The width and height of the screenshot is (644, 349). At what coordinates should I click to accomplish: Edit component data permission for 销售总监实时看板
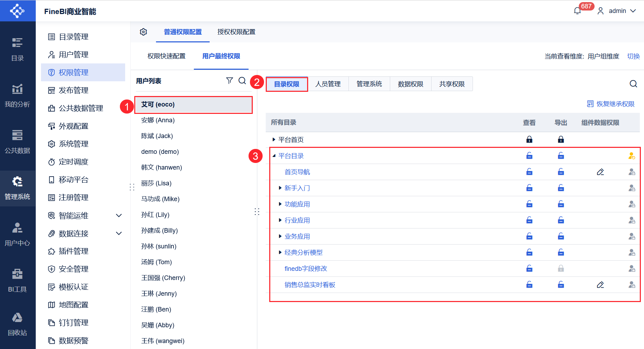(x=600, y=285)
